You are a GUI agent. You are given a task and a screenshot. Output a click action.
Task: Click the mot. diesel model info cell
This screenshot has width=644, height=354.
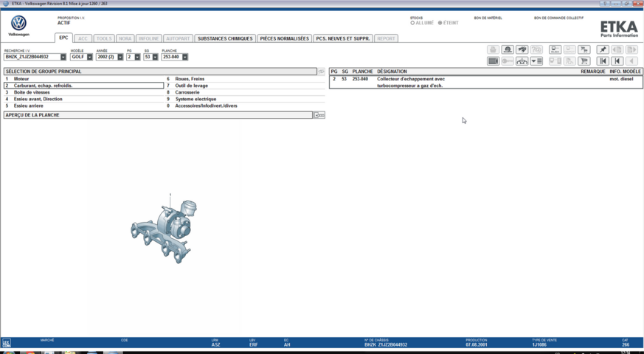(x=621, y=79)
